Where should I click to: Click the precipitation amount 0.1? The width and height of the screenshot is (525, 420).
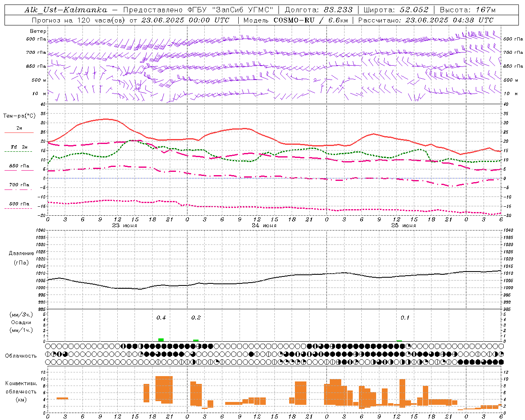tap(405, 318)
